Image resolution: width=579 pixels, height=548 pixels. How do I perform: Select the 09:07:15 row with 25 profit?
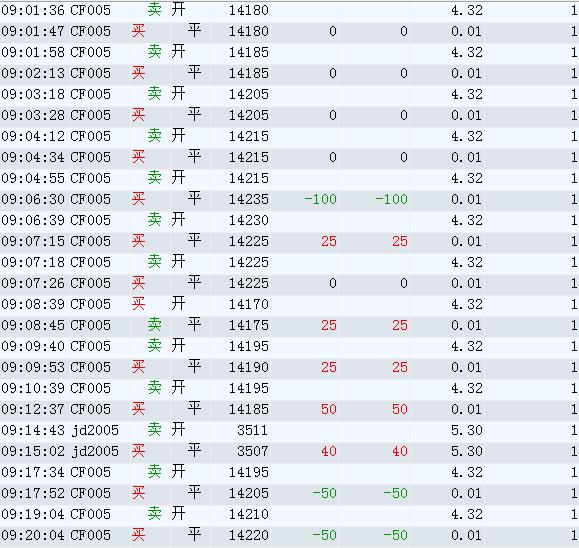point(290,241)
